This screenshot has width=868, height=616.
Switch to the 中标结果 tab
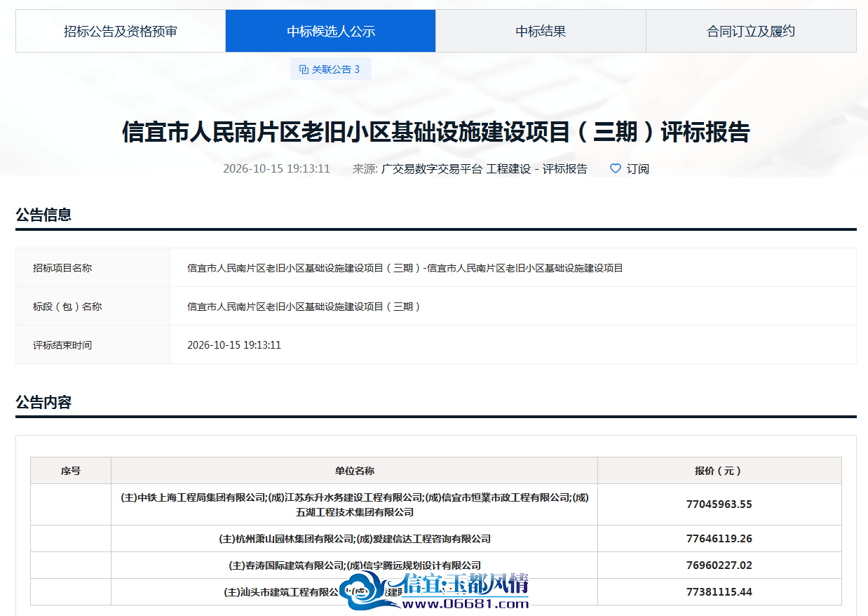pos(541,31)
